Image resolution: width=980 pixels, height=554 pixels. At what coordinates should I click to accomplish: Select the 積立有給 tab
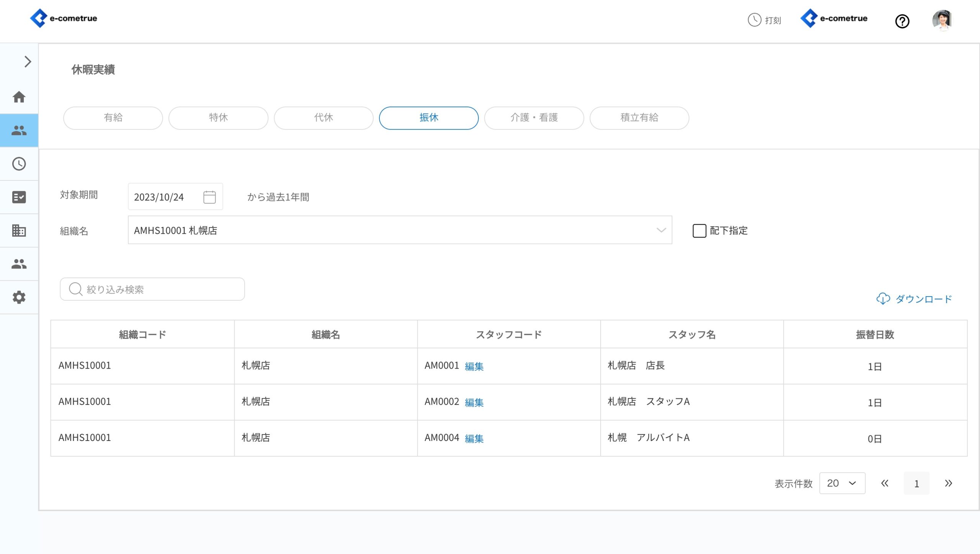[639, 118]
